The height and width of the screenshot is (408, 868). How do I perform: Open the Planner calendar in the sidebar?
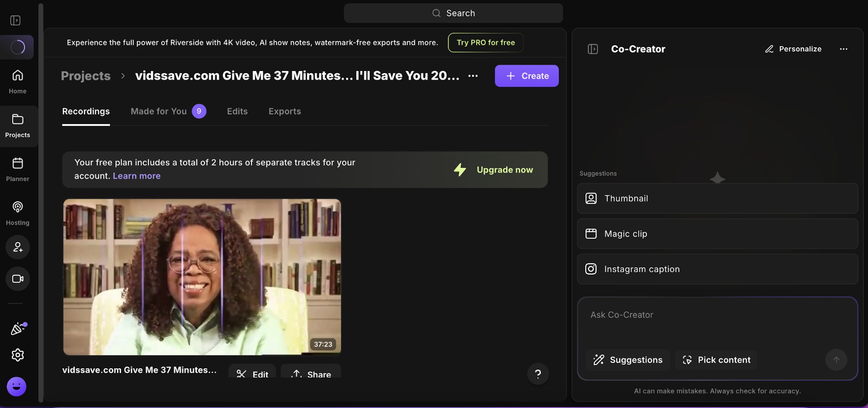pos(18,170)
